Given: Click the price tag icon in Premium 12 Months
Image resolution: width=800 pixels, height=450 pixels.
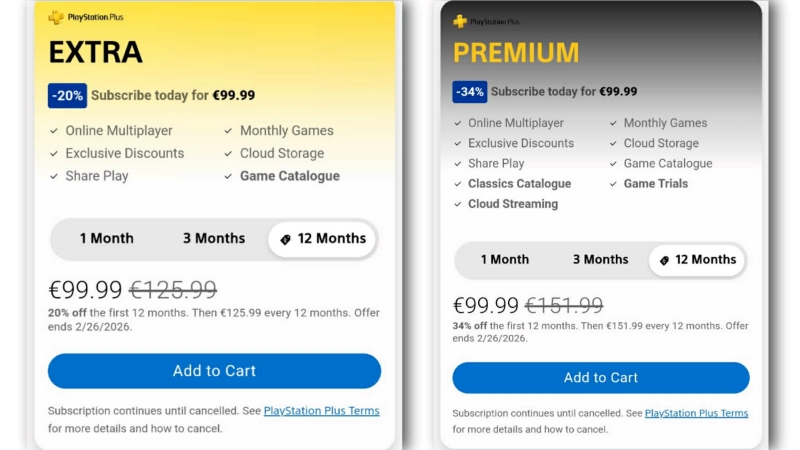Looking at the screenshot, I should point(664,260).
